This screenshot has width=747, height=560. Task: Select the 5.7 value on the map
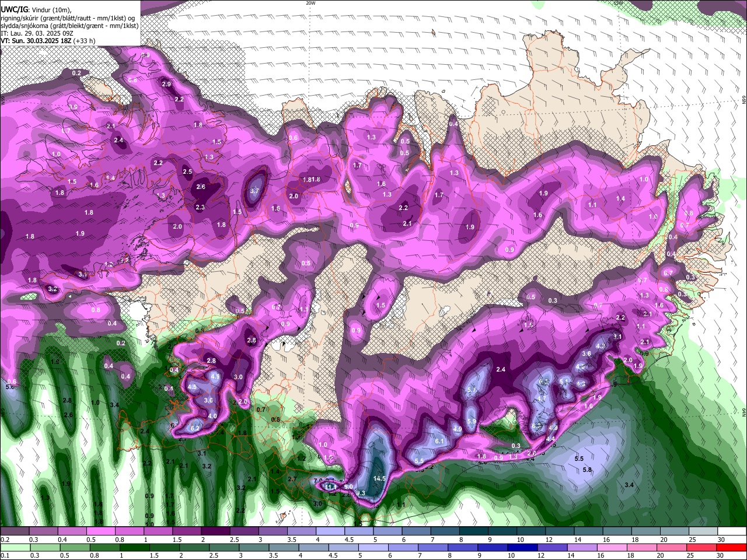pyautogui.click(x=472, y=390)
